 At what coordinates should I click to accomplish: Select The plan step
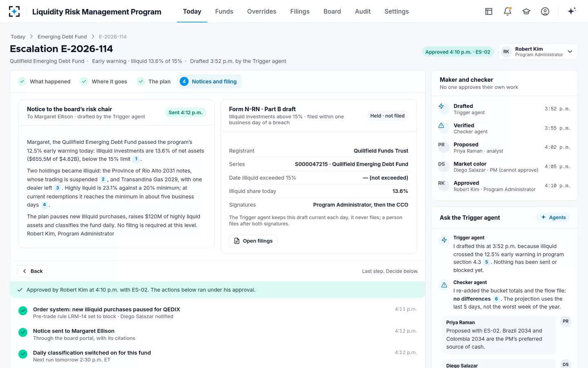coord(154,81)
